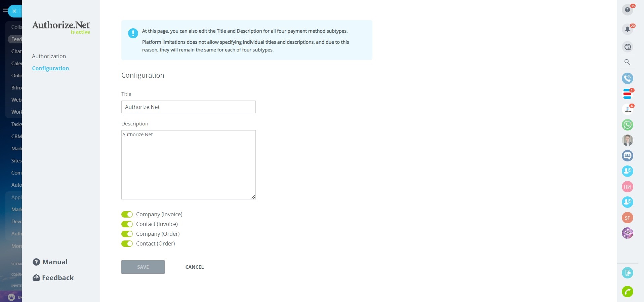Click the search magnifier icon
Image resolution: width=644 pixels, height=302 pixels.
pyautogui.click(x=627, y=62)
